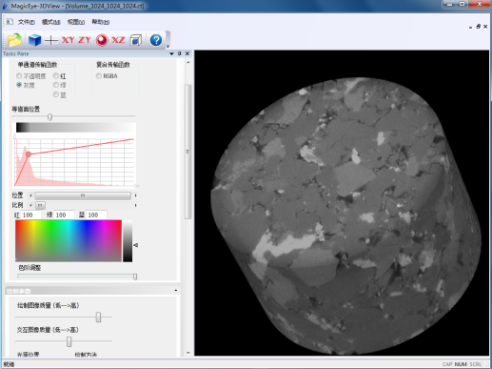492x369 pixels.
Task: Activate the crosshair tool icon
Action: point(51,40)
